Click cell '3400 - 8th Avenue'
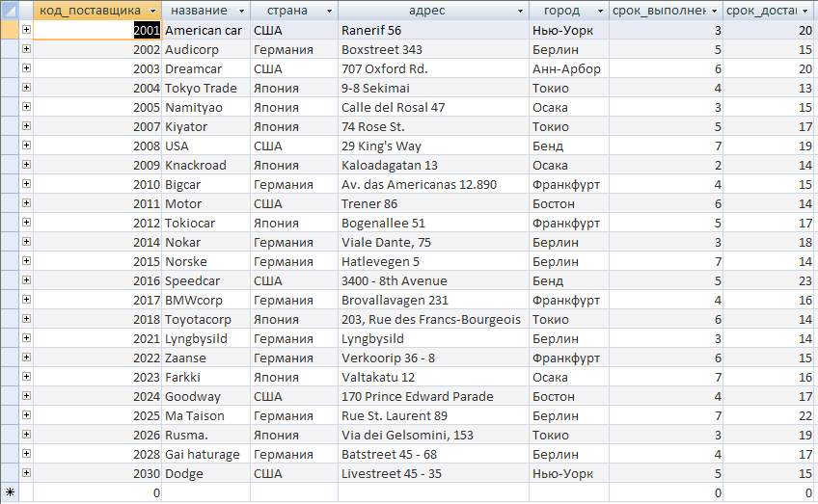Image resolution: width=818 pixels, height=504 pixels. point(433,281)
